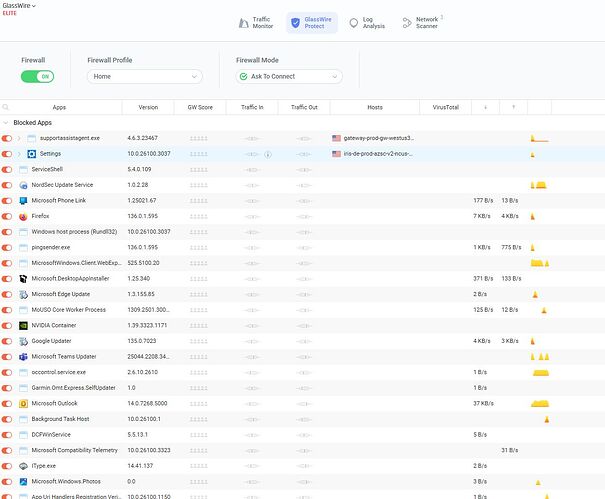Sort by the download arrow column header
The image size is (605, 499).
point(484,107)
